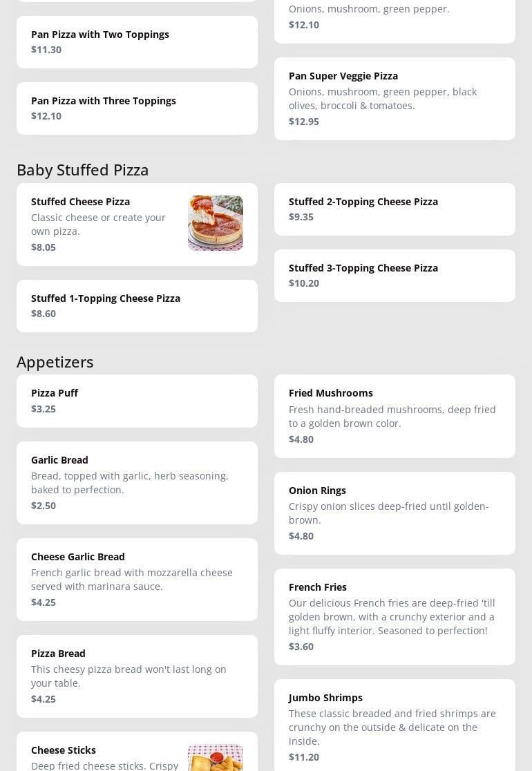Pick the Jumbo Shrimps item

pos(395,725)
